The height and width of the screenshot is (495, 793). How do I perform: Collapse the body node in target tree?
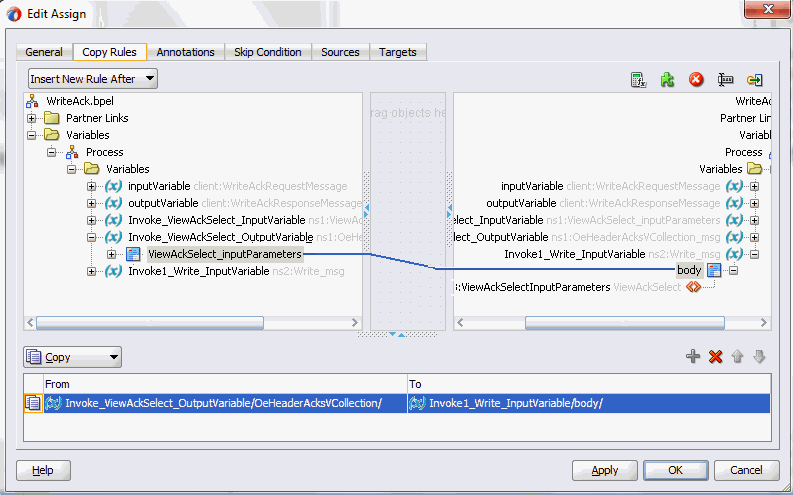733,271
